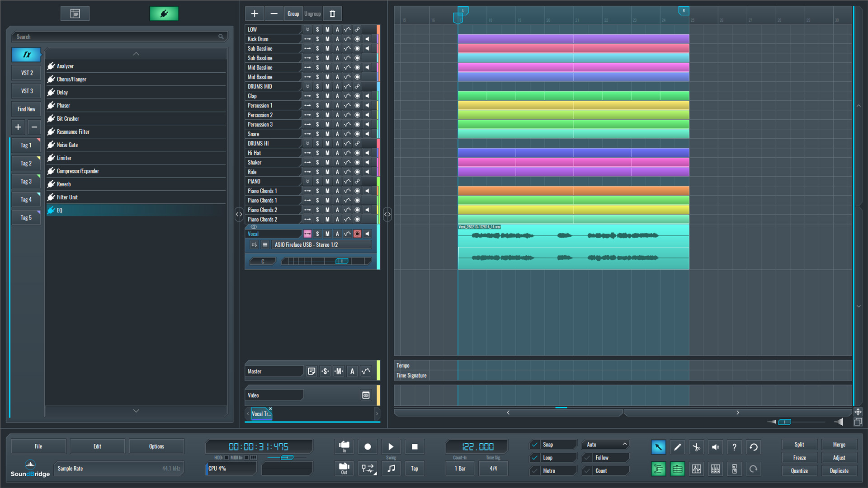This screenshot has height=488, width=868.
Task: Open the browser panel layout icon
Action: pos(75,14)
